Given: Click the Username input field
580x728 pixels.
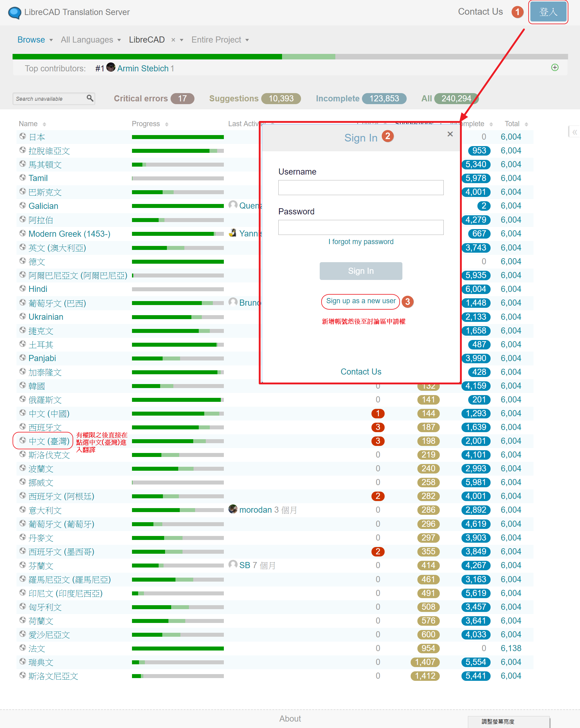Looking at the screenshot, I should click(361, 187).
